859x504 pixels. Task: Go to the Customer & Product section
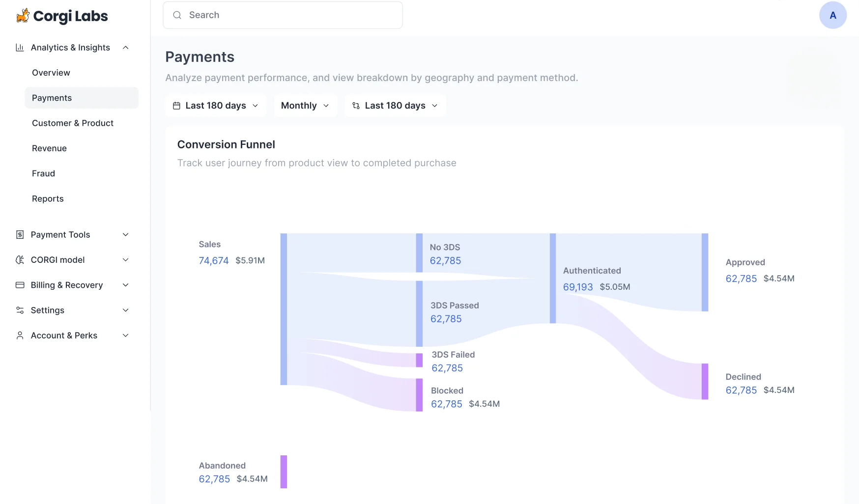coord(72,123)
